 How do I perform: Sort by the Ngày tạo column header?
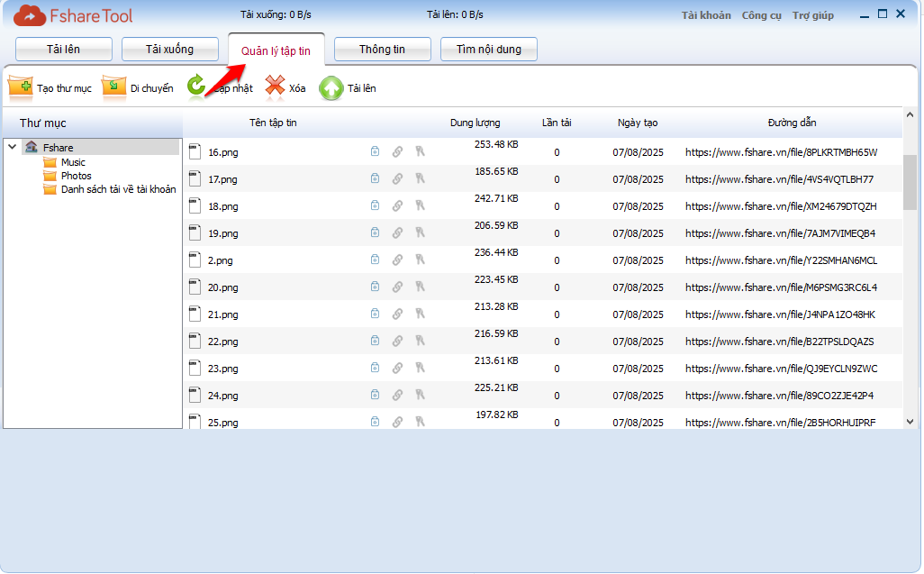(x=638, y=123)
